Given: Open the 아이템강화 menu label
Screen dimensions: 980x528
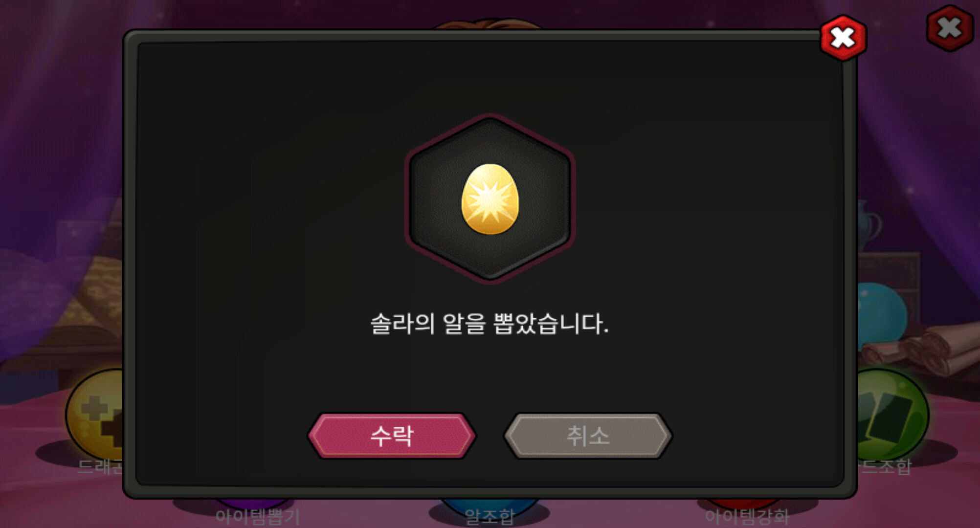Looking at the screenshot, I should [x=747, y=516].
